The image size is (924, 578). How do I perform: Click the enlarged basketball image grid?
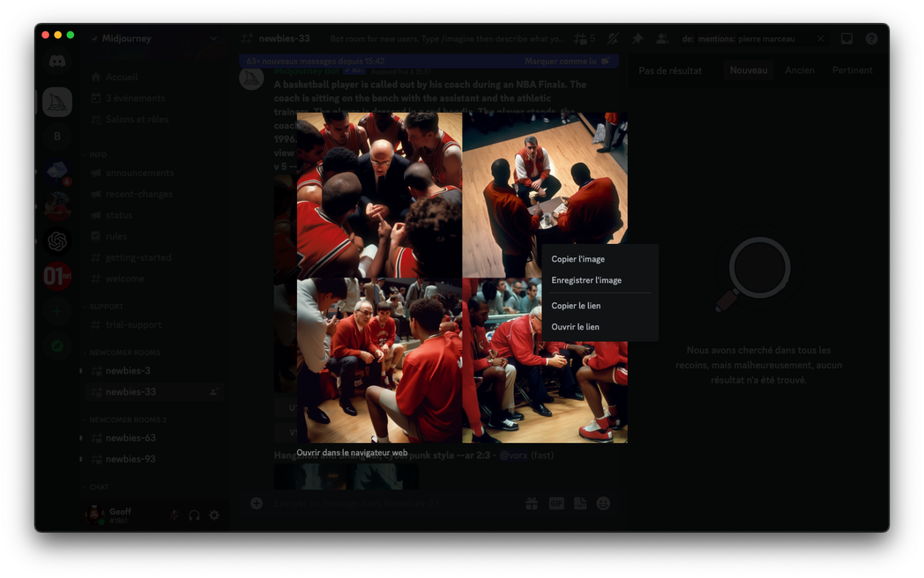pyautogui.click(x=462, y=278)
